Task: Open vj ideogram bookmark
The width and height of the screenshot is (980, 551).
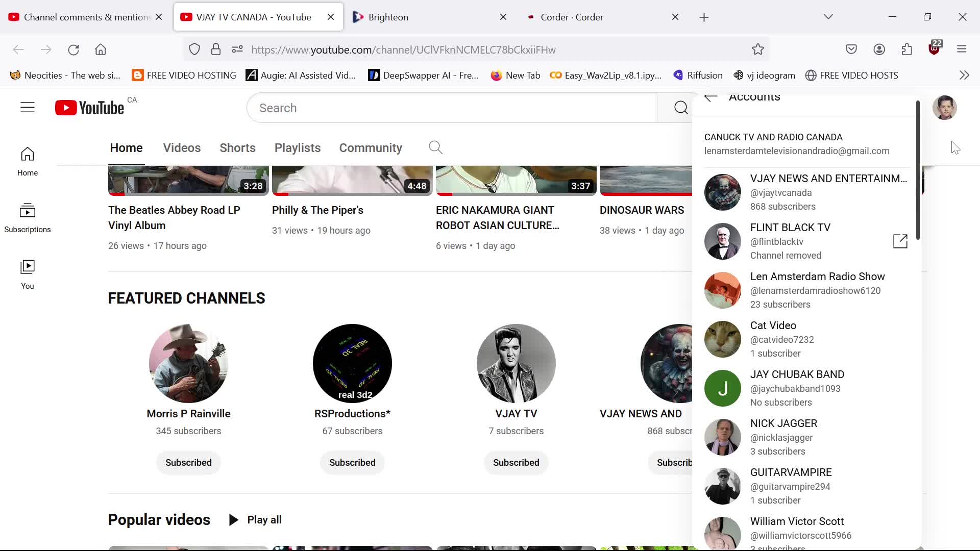Action: (764, 76)
